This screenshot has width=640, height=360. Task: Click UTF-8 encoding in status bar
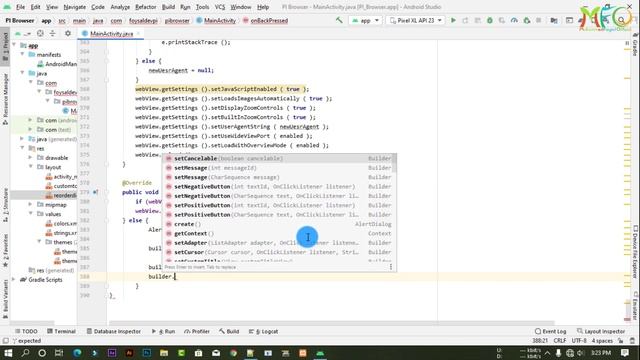(x=579, y=340)
